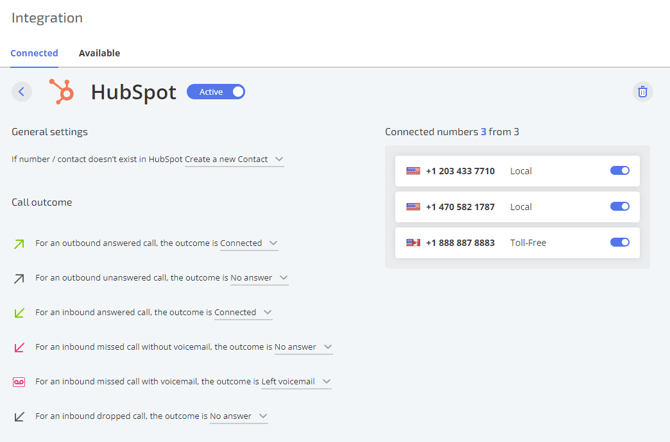
Task: Click the HubSpot logo icon
Action: [x=62, y=91]
